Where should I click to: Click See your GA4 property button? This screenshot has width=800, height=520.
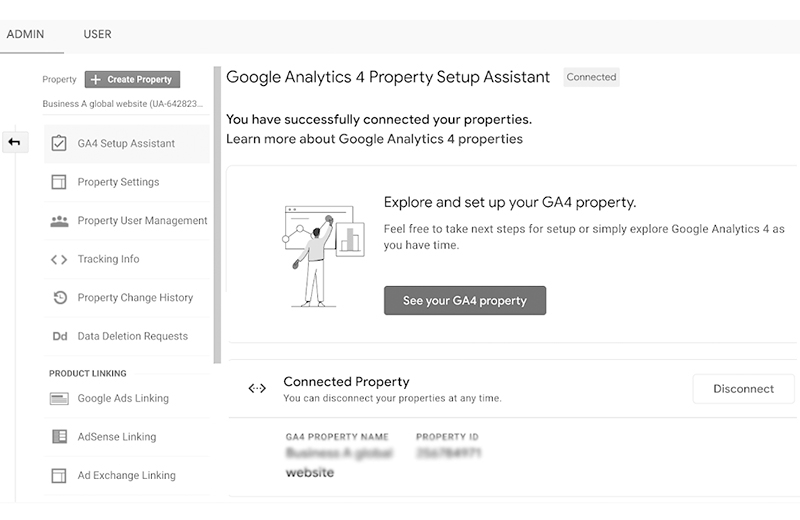coord(465,301)
